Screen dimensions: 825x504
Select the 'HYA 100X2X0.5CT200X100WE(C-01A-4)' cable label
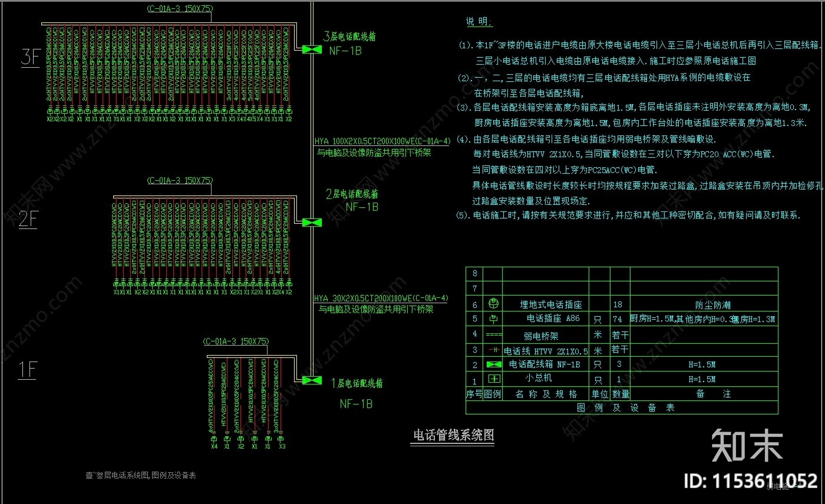(x=382, y=141)
